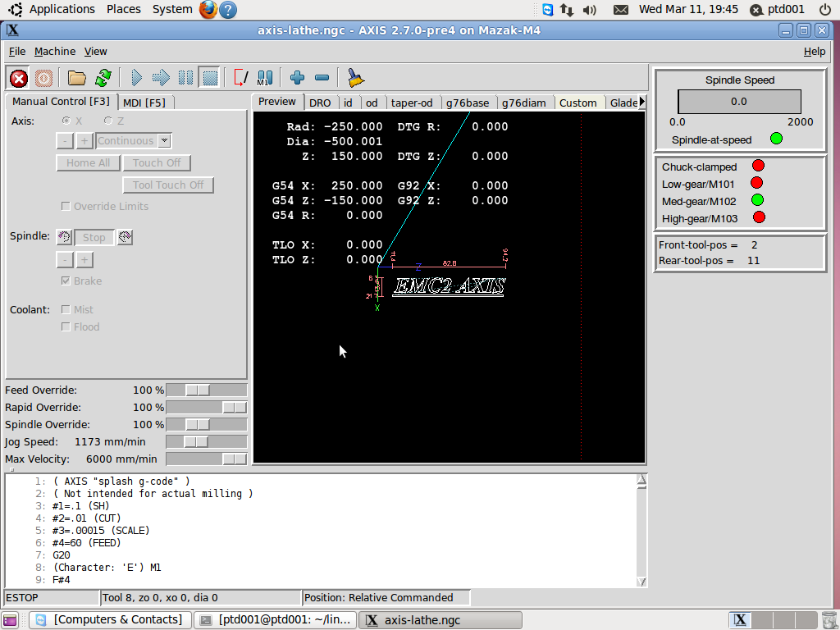This screenshot has height=630, width=840.
Task: Jog axis in plus direction
Action: click(x=84, y=141)
